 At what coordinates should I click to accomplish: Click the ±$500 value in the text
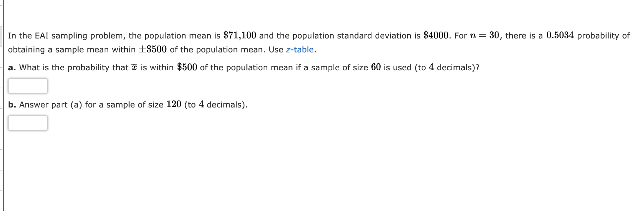[x=153, y=49]
